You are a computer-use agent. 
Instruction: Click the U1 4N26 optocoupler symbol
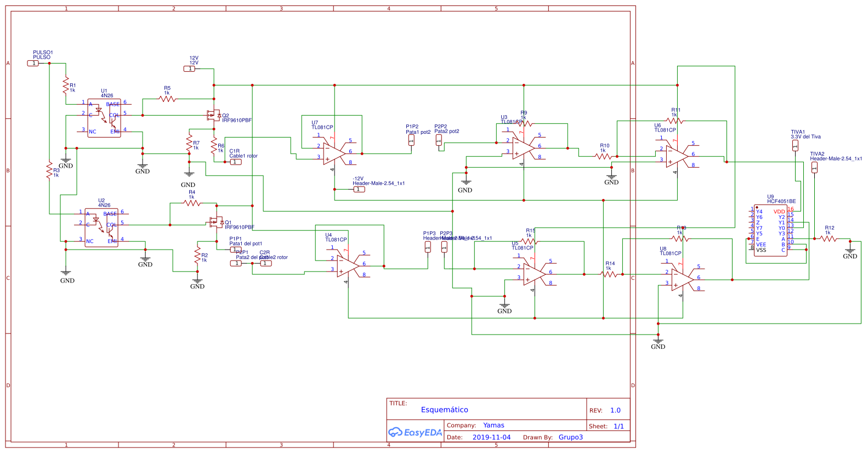(x=104, y=118)
